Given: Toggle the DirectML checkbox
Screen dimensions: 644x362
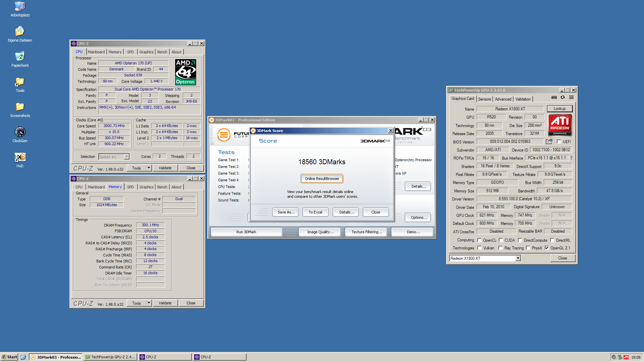Looking at the screenshot, I should [552, 240].
